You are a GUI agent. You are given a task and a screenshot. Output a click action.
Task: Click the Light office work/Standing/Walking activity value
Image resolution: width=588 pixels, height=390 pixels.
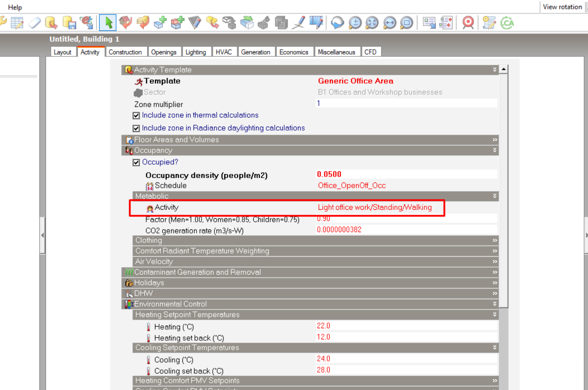coord(375,207)
